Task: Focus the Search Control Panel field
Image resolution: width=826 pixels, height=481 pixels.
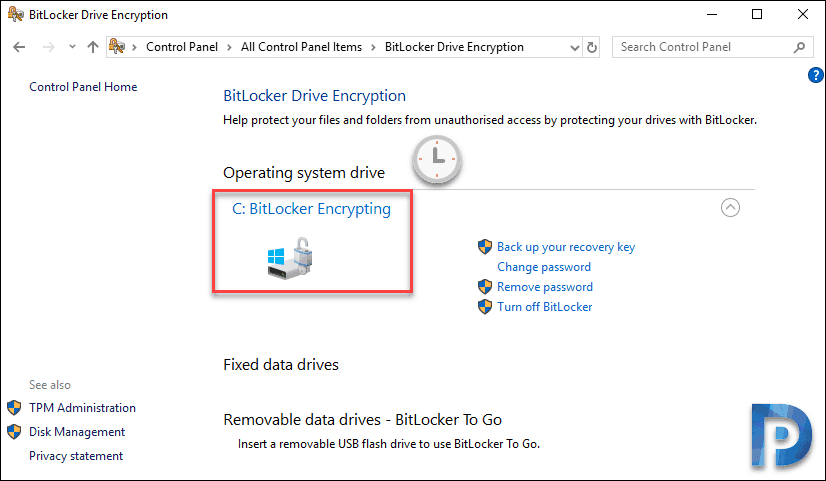Action: [704, 47]
